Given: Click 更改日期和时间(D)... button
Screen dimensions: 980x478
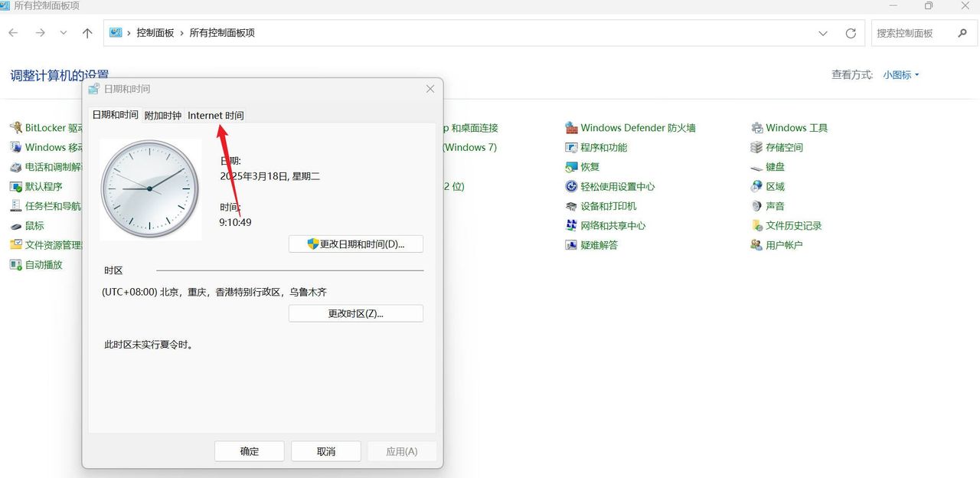Looking at the screenshot, I should point(356,244).
